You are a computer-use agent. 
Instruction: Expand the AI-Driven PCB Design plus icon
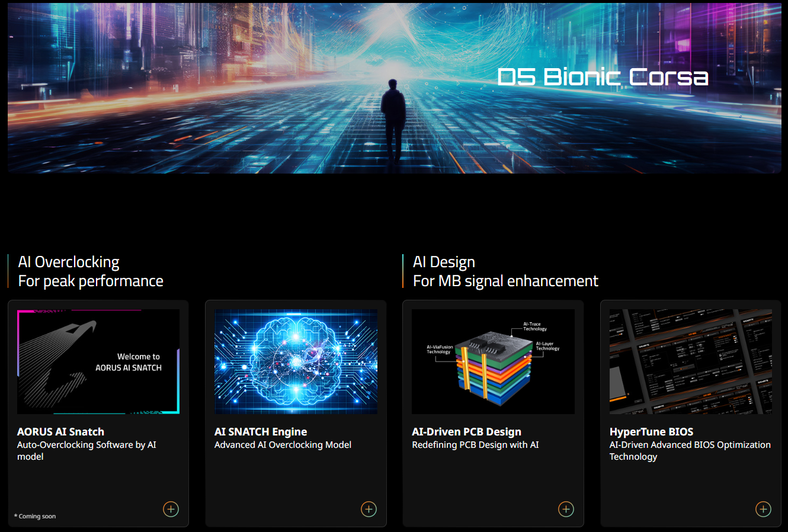[566, 509]
